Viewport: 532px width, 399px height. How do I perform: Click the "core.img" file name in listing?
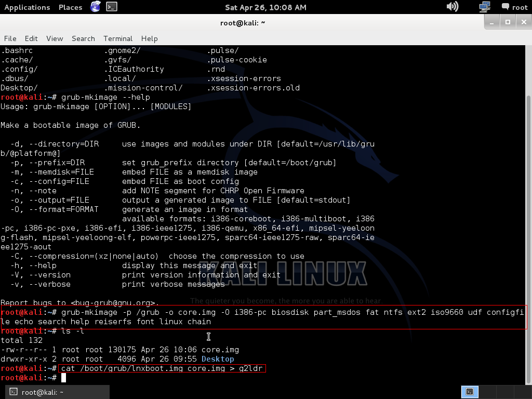click(220, 350)
